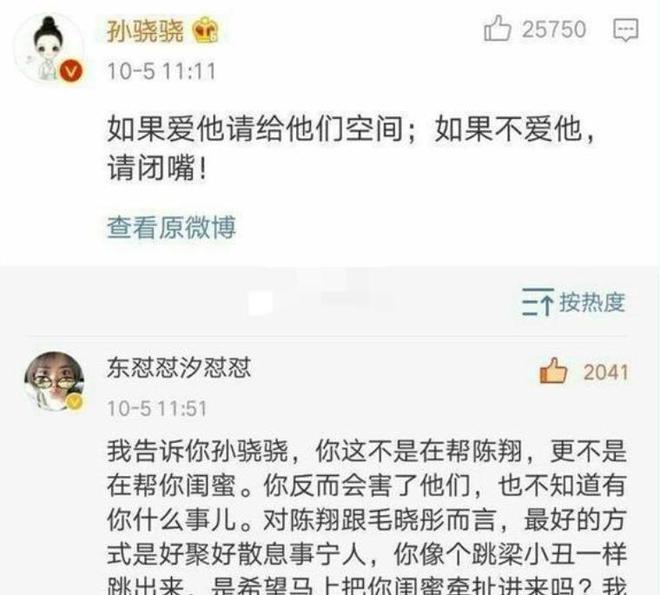Image resolution: width=660 pixels, height=595 pixels.
Task: Tap the 请闭嘴! line of the post
Action: click(x=157, y=167)
